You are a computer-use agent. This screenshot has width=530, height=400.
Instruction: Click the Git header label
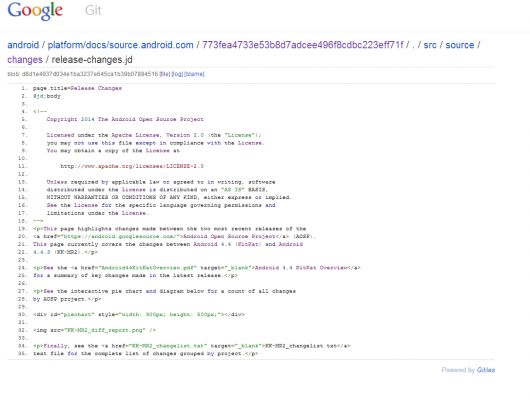[x=93, y=10]
